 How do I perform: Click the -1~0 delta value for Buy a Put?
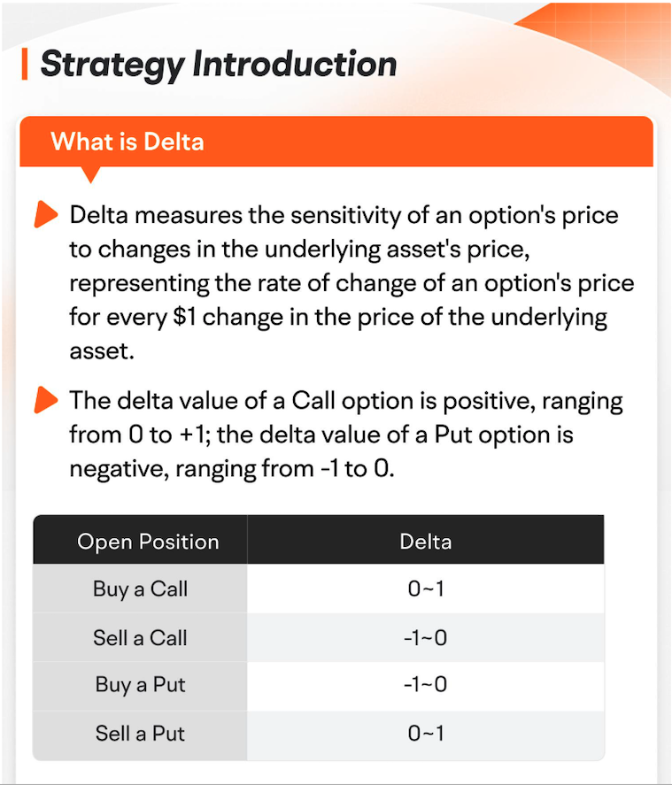coord(426,685)
